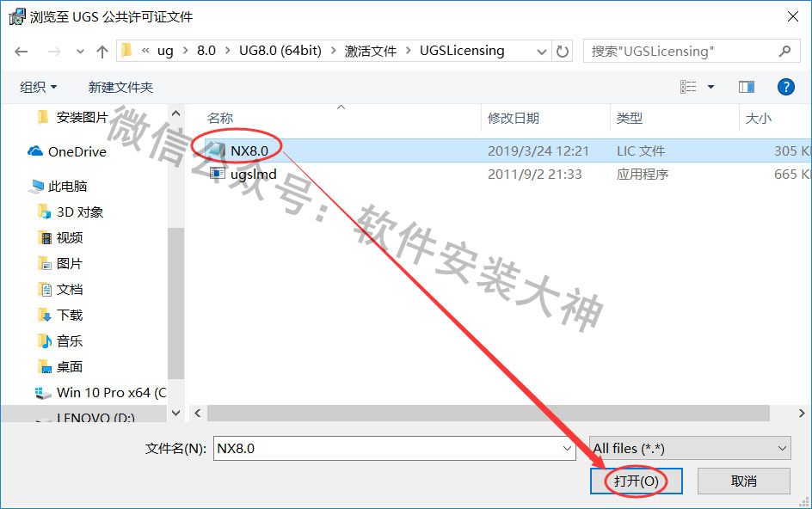The height and width of the screenshot is (509, 812).
Task: Sort by 修改日期 column header
Action: (x=514, y=119)
